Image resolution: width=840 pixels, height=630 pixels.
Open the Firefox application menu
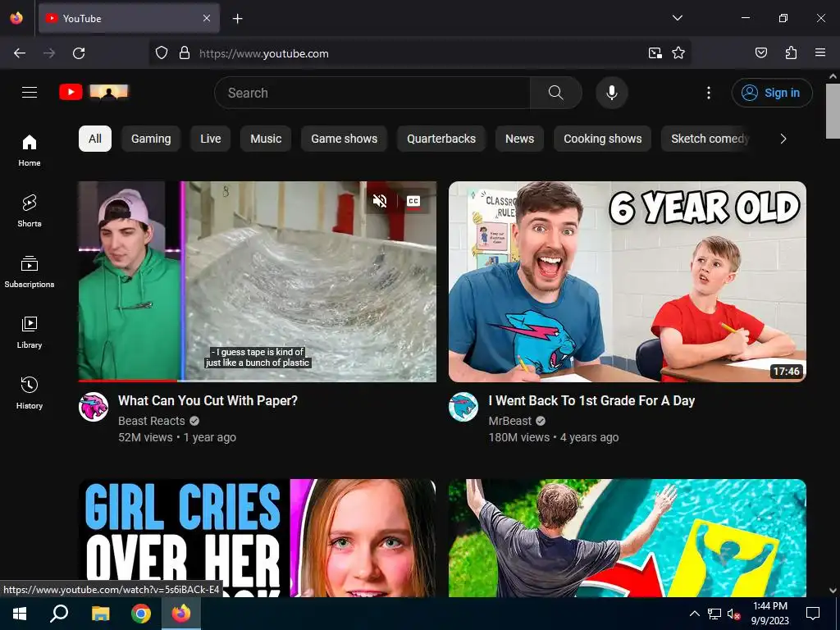pyautogui.click(x=820, y=52)
